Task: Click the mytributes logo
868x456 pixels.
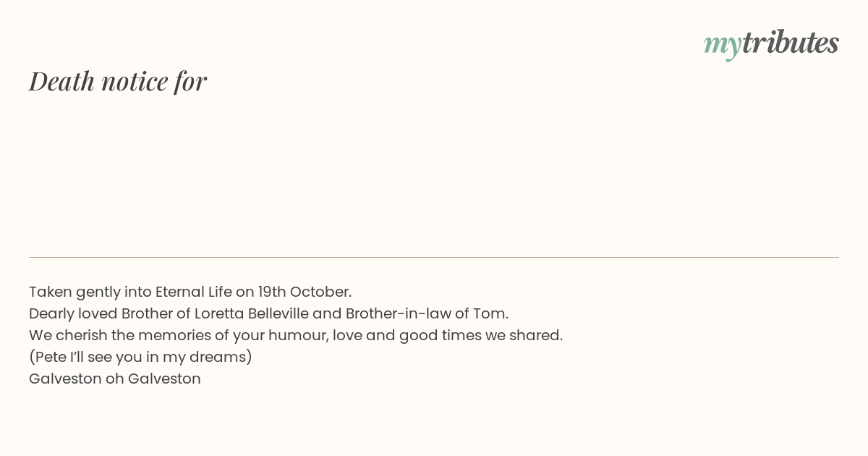Action: point(771,44)
